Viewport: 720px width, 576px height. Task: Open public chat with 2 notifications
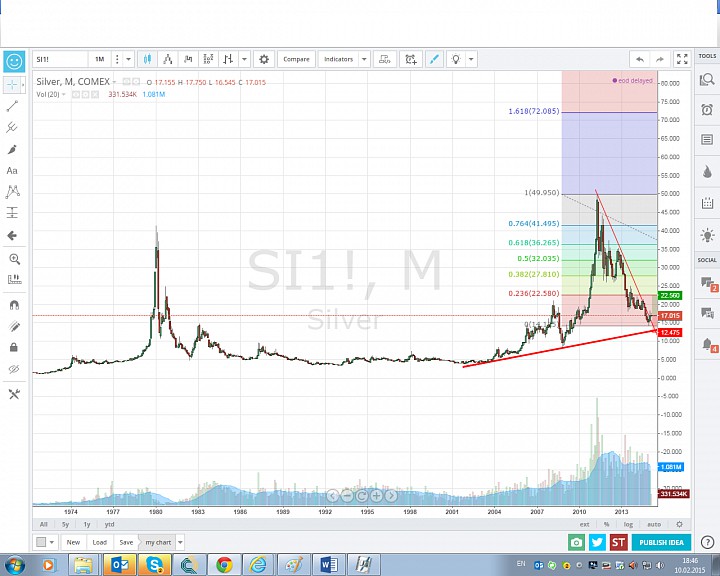tap(707, 283)
